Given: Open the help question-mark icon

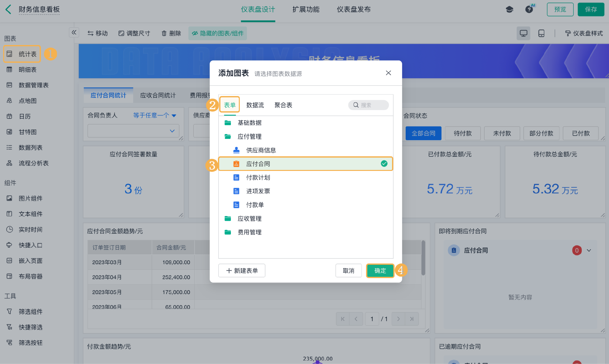Looking at the screenshot, I should (x=529, y=10).
